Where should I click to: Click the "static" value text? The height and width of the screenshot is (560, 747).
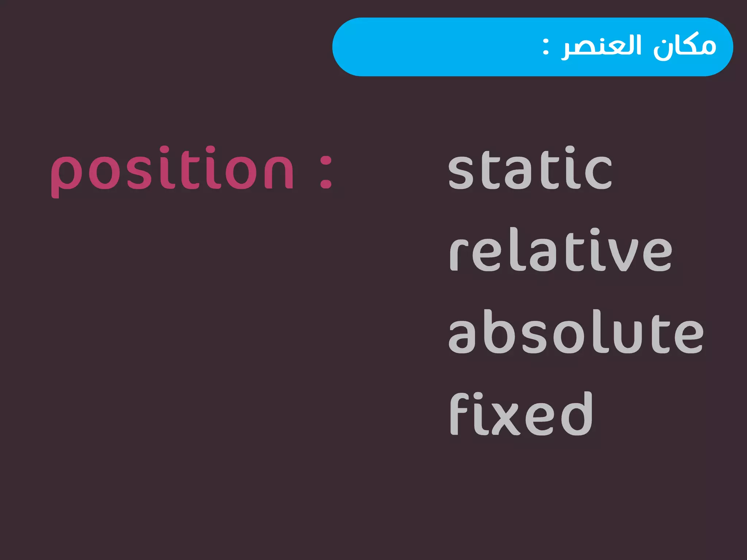coord(530,168)
